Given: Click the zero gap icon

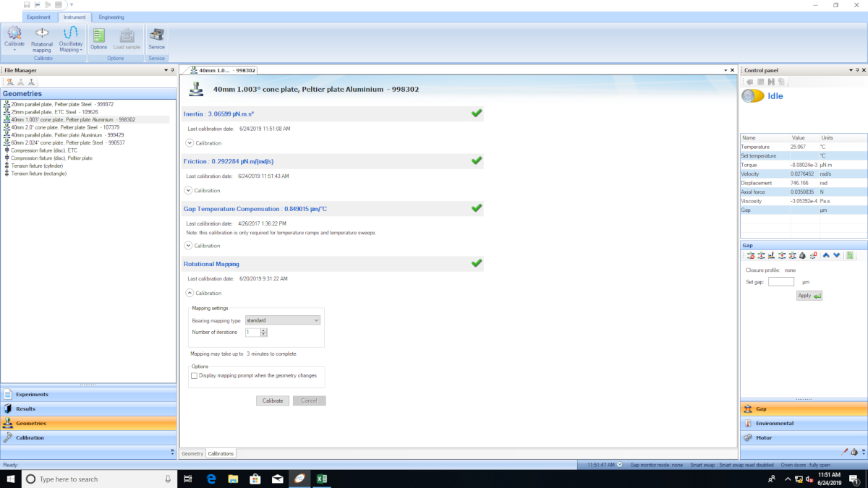Looking at the screenshot, I should click(x=813, y=255).
